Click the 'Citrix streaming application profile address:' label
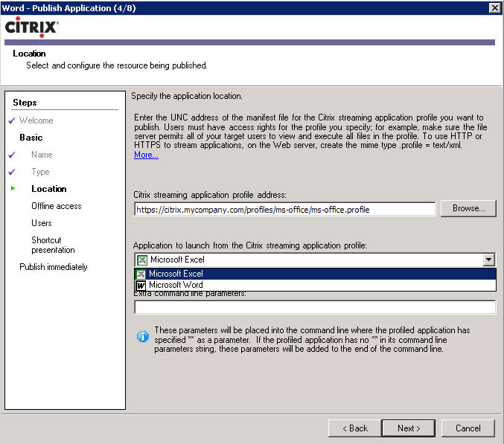The image size is (504, 444). 210,195
